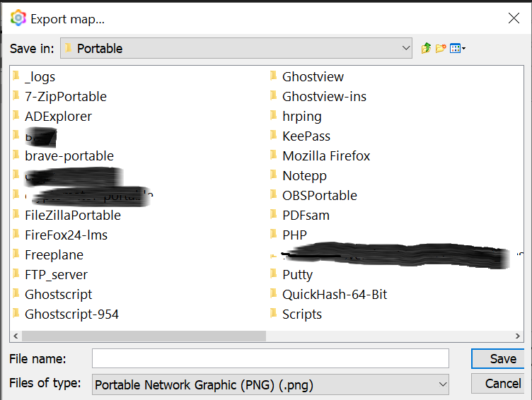Click the folder icon beside OBSPortable
The image size is (532, 400).
pyautogui.click(x=274, y=194)
